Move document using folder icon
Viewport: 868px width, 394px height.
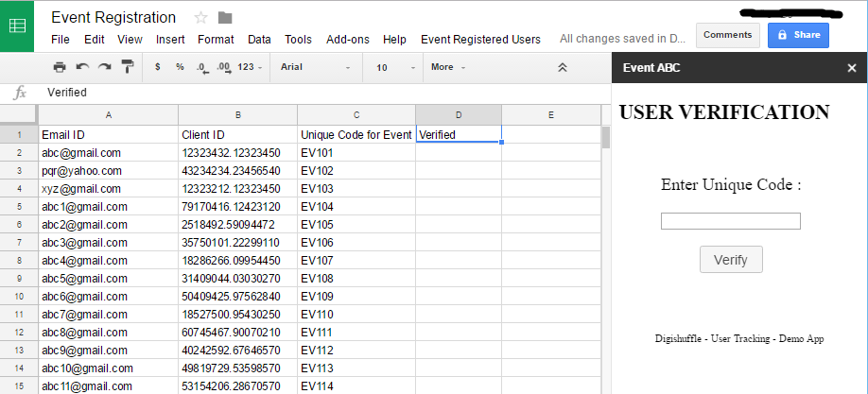pyautogui.click(x=225, y=18)
